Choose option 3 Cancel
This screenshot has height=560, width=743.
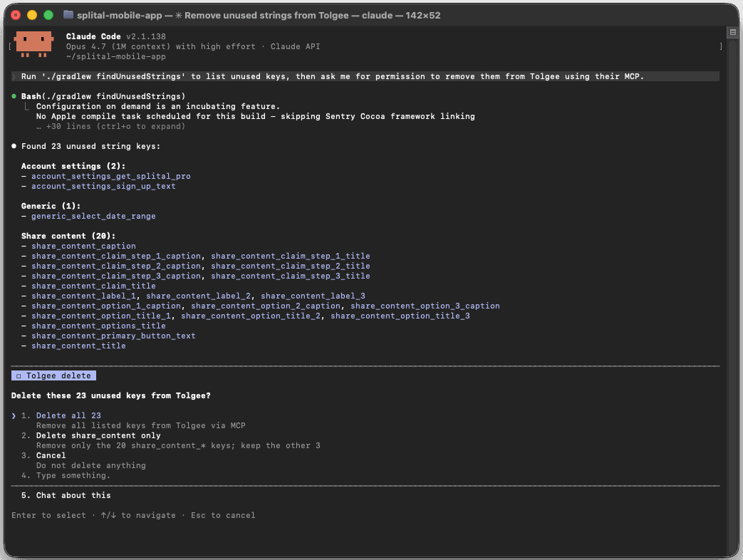coord(51,455)
